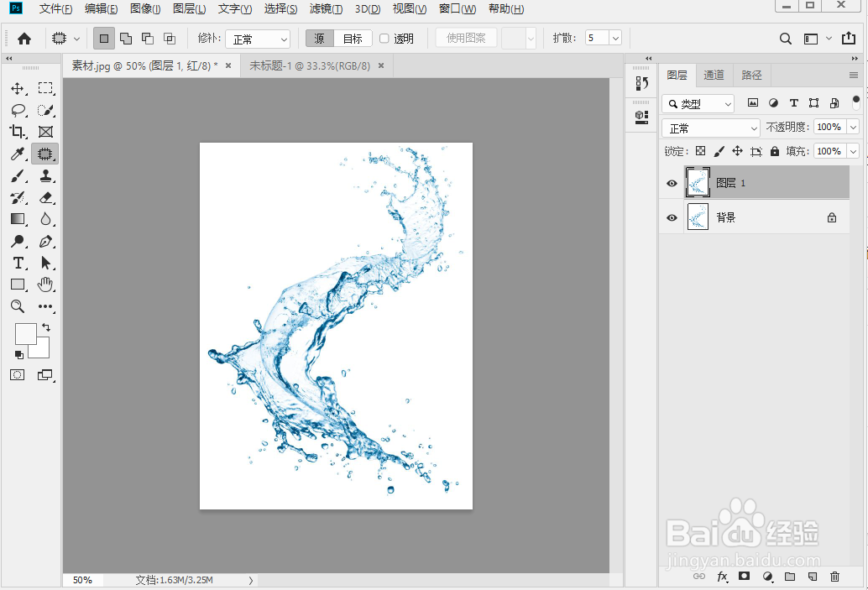Select the Blur tool
Screen dimensions: 868x590
click(x=45, y=219)
